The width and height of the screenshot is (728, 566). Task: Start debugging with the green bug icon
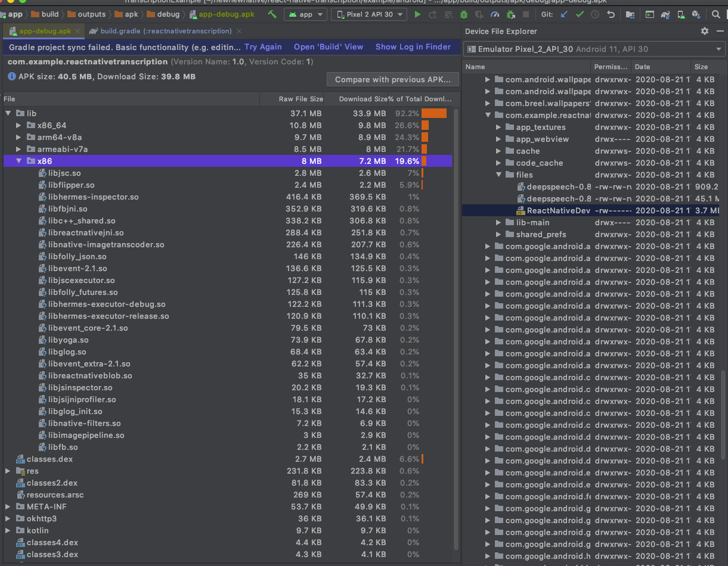[464, 14]
